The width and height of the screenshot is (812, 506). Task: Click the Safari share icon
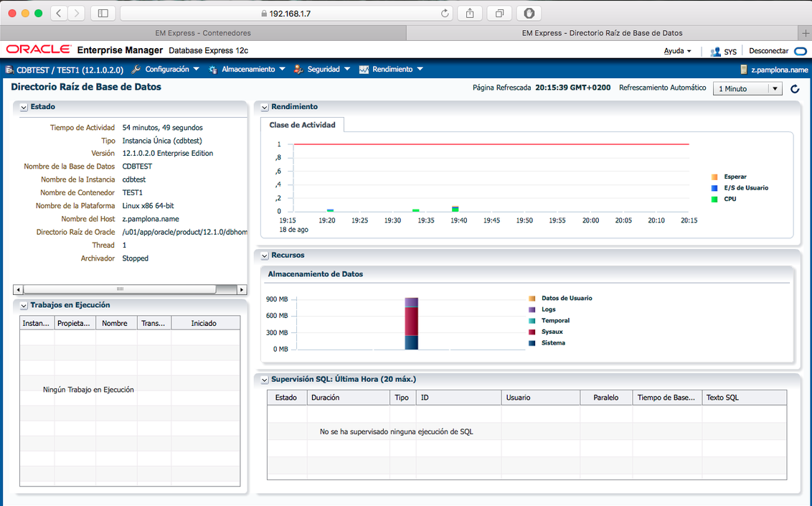tap(470, 13)
